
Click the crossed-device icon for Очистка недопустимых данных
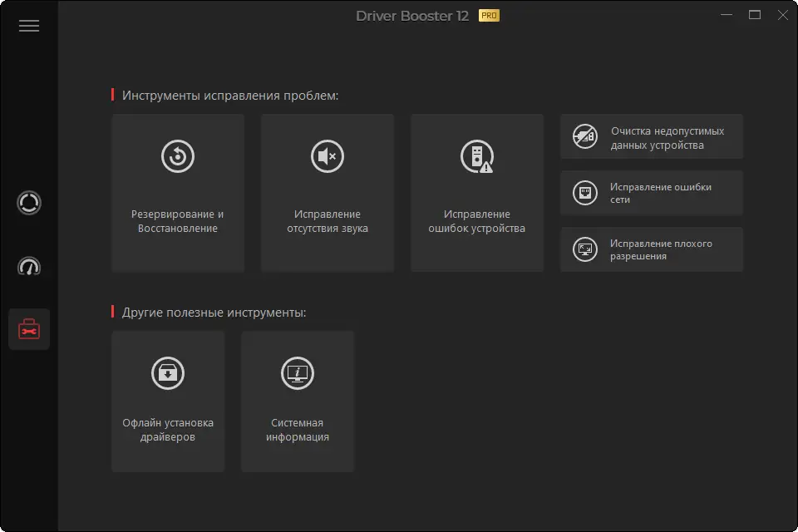(583, 136)
